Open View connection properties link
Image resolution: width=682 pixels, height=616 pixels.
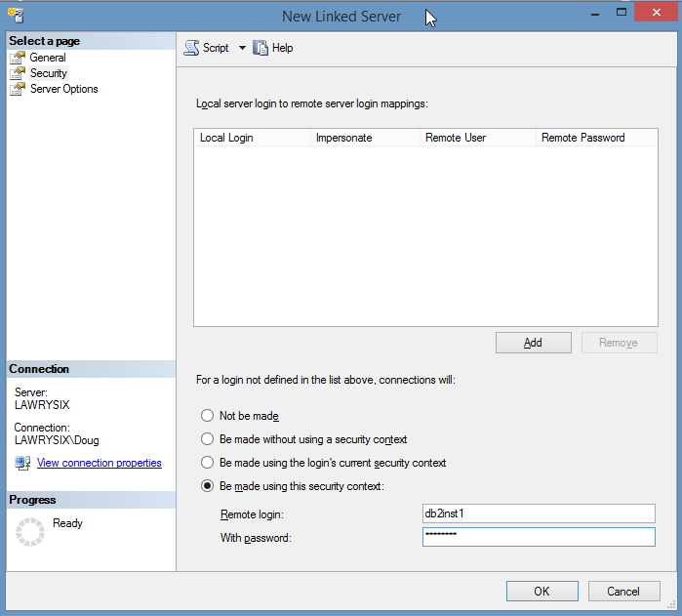(x=99, y=463)
